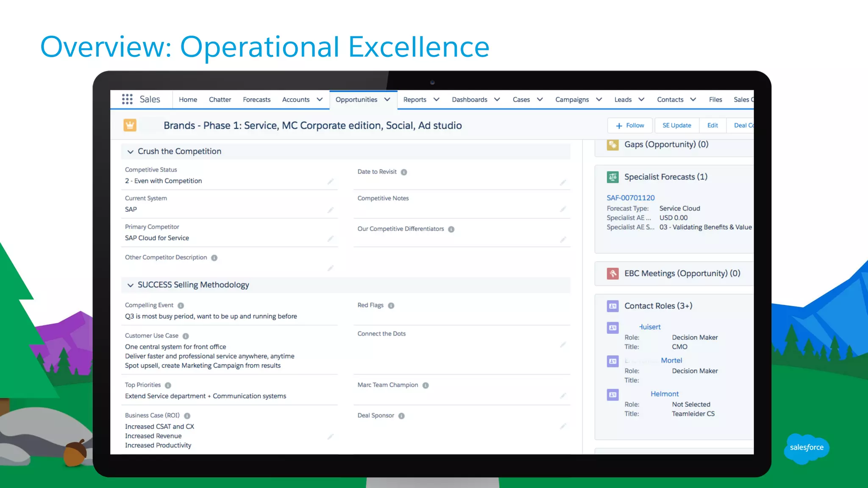The width and height of the screenshot is (868, 488).
Task: Click 'Extend Service department + Communication systems' text
Action: click(x=205, y=396)
